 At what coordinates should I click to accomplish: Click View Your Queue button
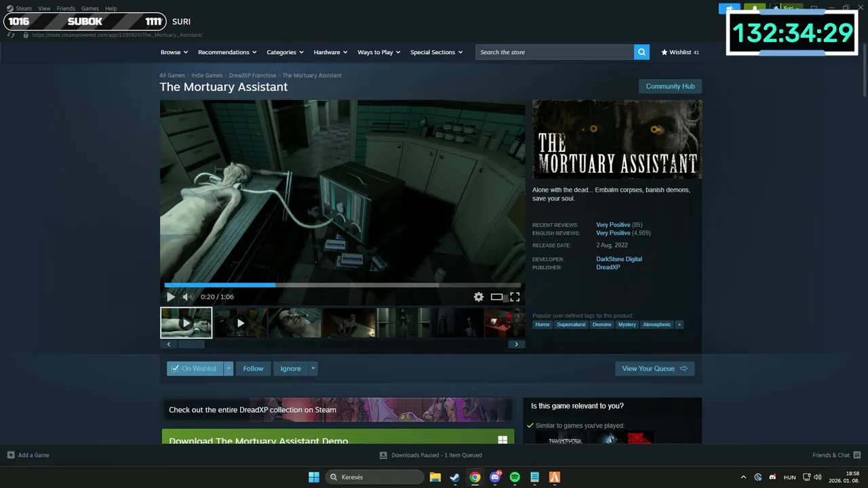click(654, 369)
